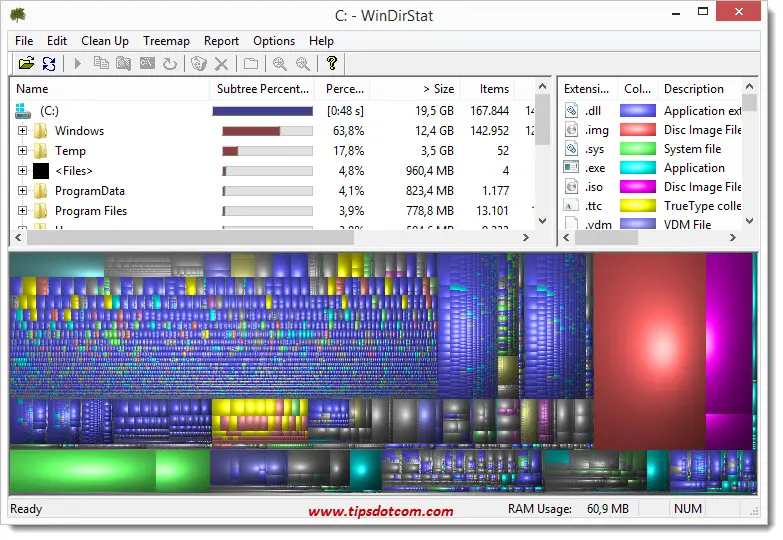This screenshot has height=540, width=783.
Task: Click the Windows folder icon
Action: click(x=40, y=131)
